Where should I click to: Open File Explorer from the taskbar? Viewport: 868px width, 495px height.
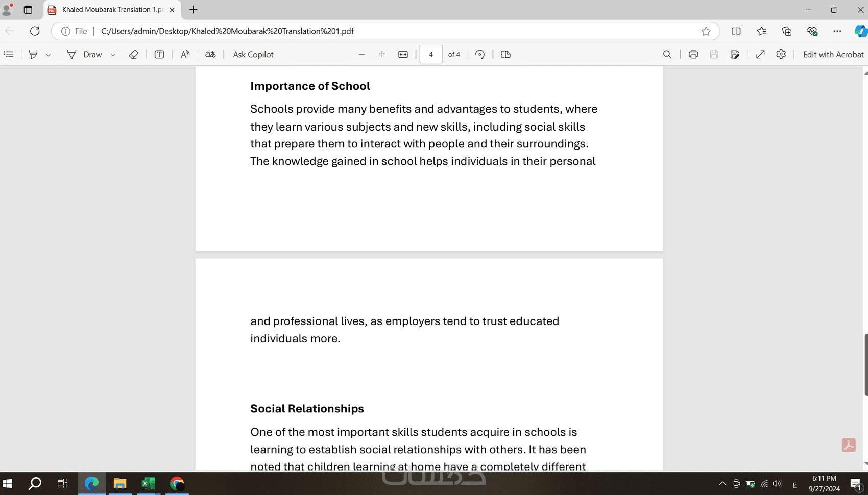point(120,483)
